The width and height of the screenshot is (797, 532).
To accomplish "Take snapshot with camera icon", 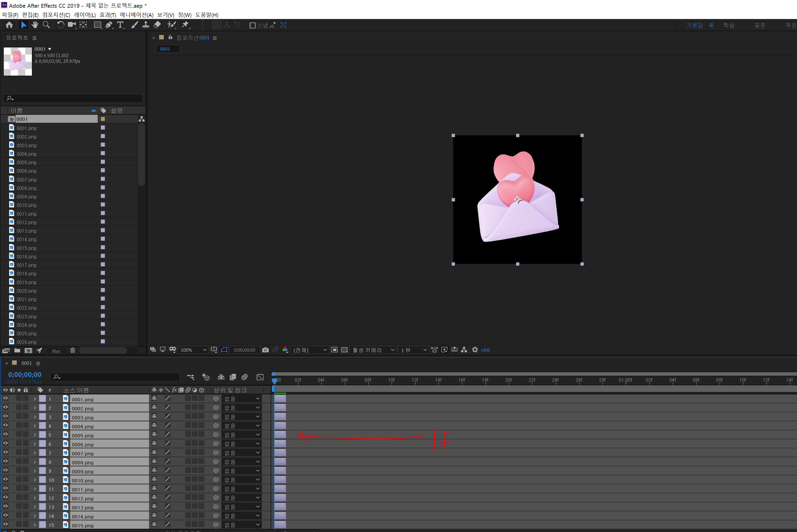I will pyautogui.click(x=265, y=350).
